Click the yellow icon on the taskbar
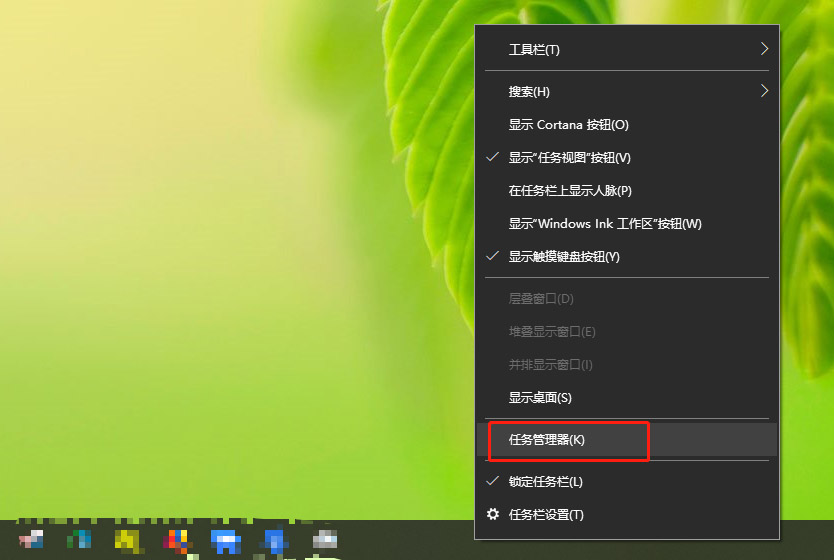The image size is (834, 560). coord(127,541)
